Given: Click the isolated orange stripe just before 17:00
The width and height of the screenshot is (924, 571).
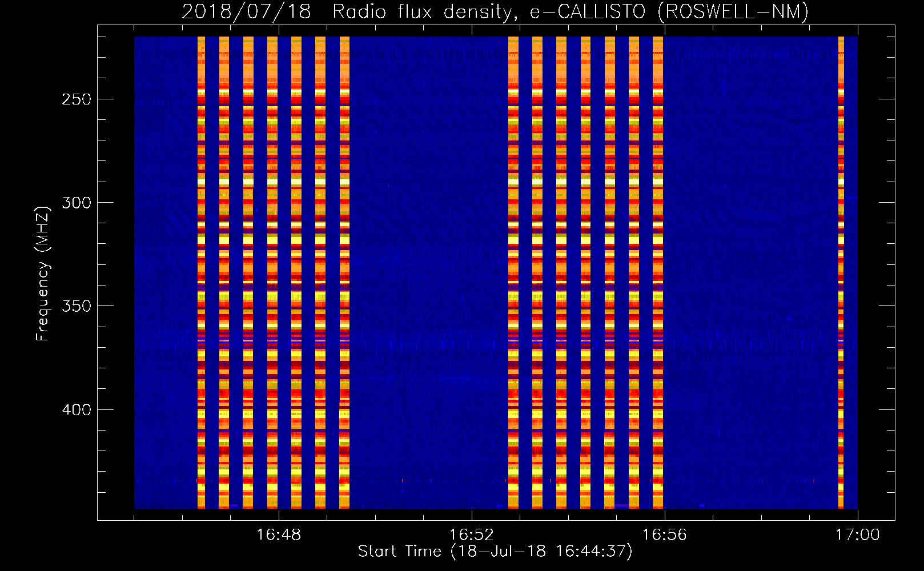Looking at the screenshot, I should [841, 272].
